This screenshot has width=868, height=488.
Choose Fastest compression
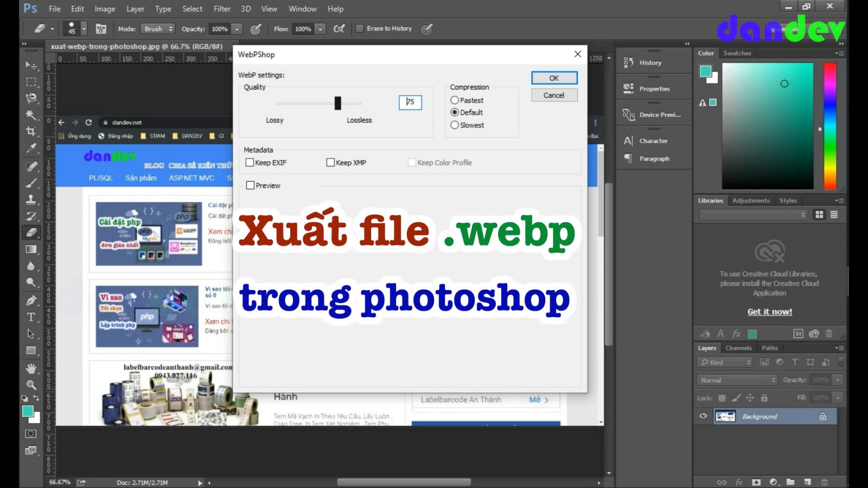[455, 100]
